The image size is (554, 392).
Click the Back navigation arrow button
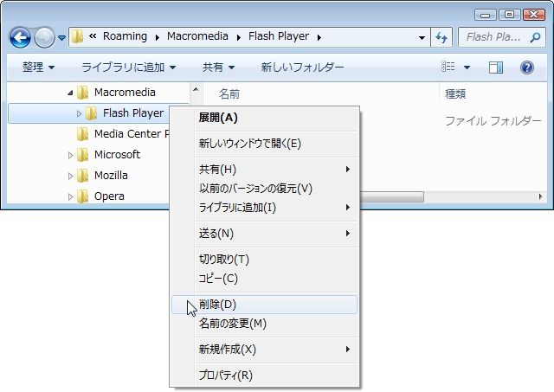click(20, 37)
